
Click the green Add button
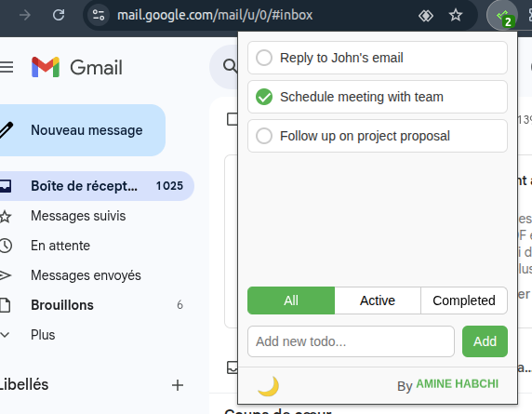click(x=485, y=341)
